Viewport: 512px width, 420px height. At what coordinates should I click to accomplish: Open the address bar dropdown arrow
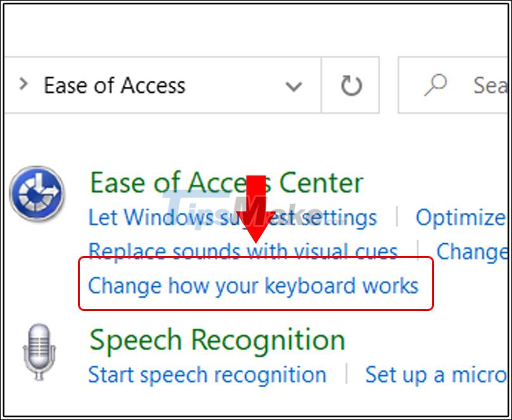294,86
